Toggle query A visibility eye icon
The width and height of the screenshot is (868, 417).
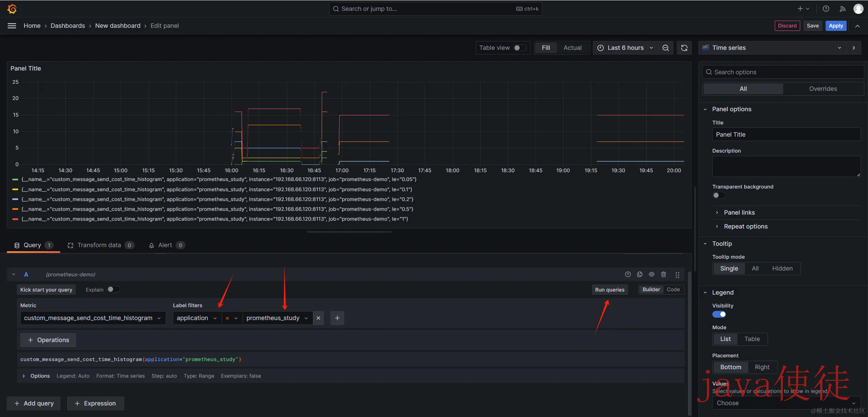tap(652, 274)
